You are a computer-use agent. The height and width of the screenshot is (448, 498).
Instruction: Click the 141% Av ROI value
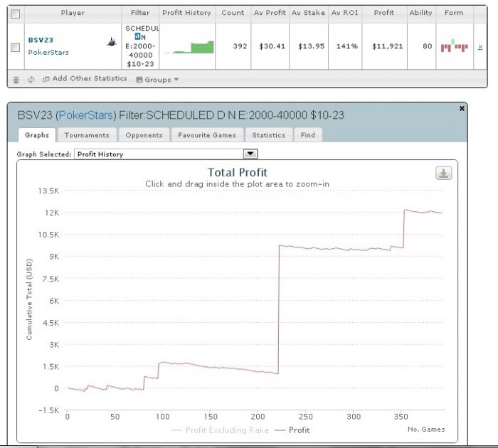[x=347, y=46]
